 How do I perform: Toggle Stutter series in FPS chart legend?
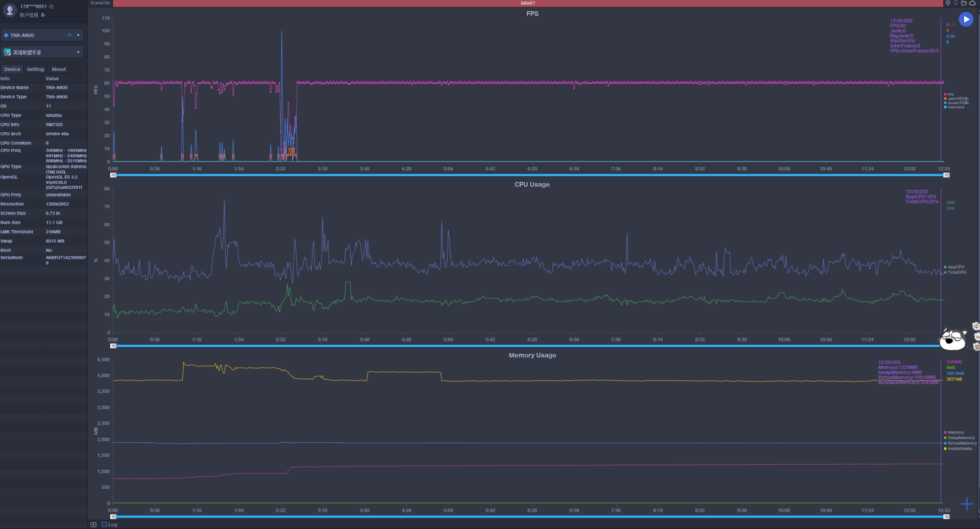click(x=956, y=103)
